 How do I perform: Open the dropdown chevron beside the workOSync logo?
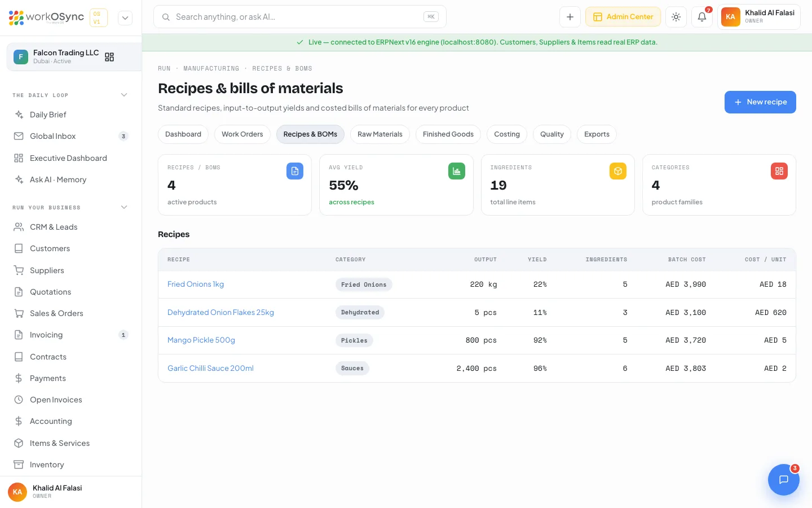[x=125, y=17]
